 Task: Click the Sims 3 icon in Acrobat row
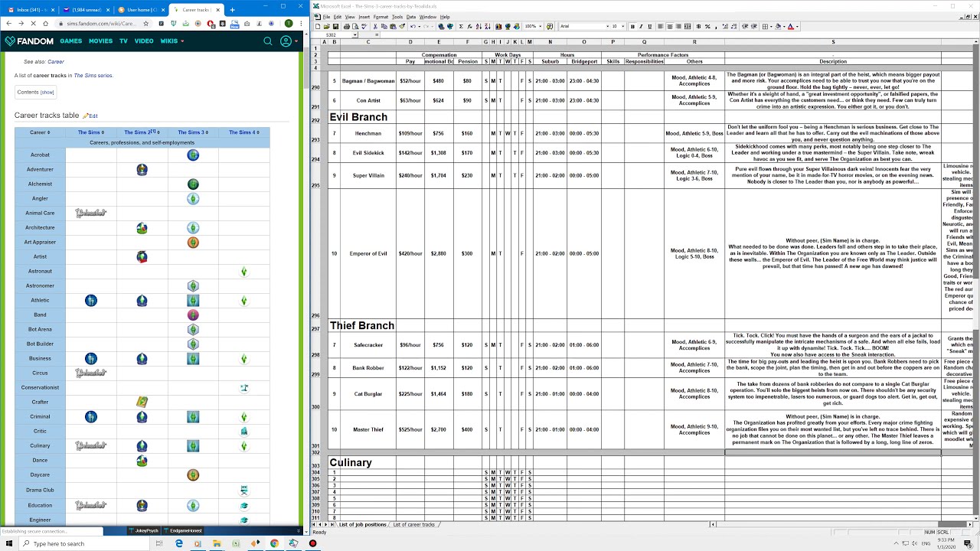click(x=193, y=155)
